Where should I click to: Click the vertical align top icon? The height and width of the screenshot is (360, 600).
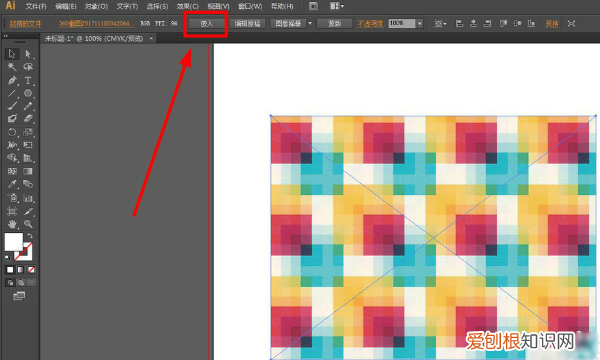coord(504,23)
